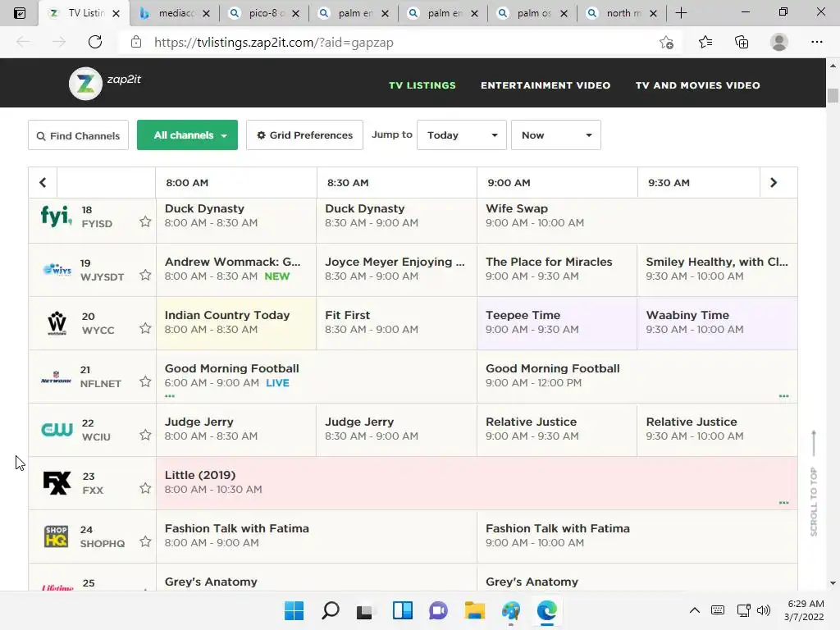This screenshot has width=840, height=630.
Task: Click the page vertical scrollbar thumb
Action: coord(833,95)
